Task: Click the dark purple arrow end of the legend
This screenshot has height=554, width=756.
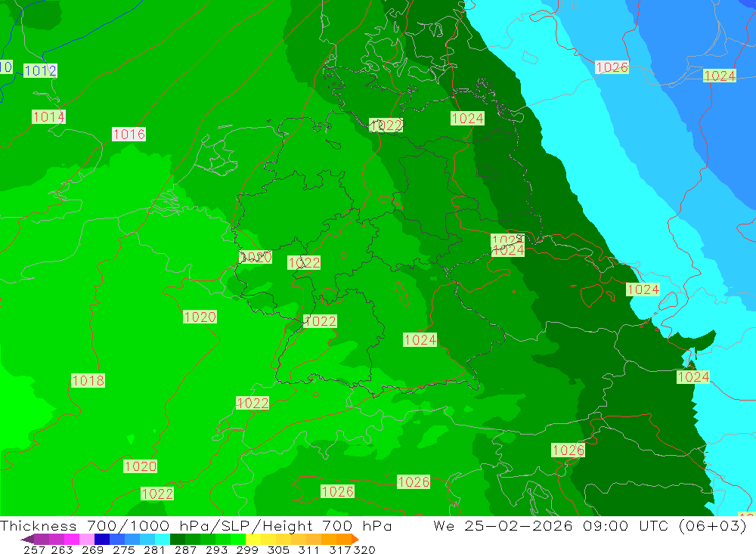Action: coord(27,539)
